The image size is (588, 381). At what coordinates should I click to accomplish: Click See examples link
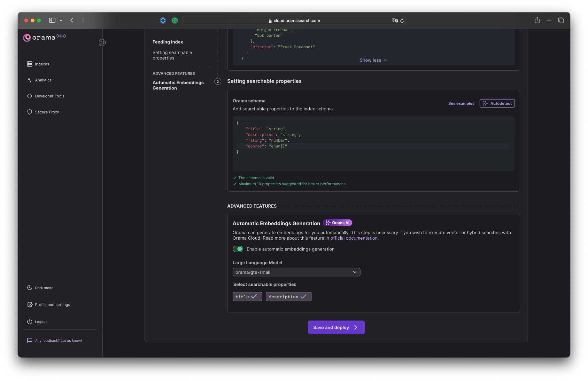pos(461,103)
